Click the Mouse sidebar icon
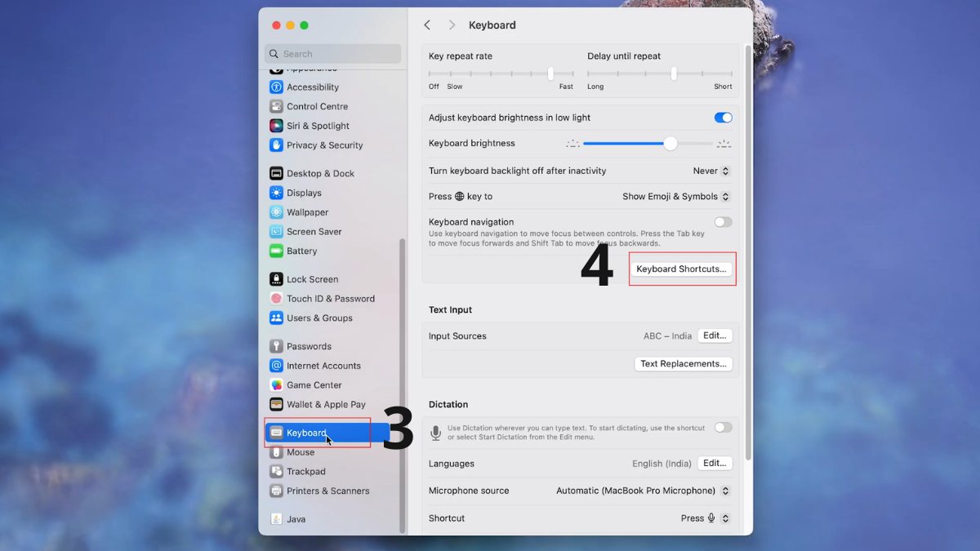 coord(276,452)
